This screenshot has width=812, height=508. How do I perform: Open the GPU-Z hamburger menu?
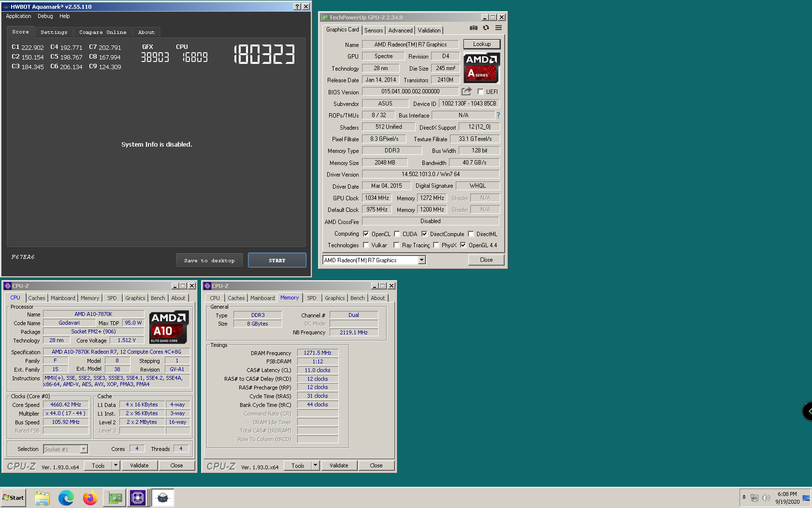[x=498, y=28]
